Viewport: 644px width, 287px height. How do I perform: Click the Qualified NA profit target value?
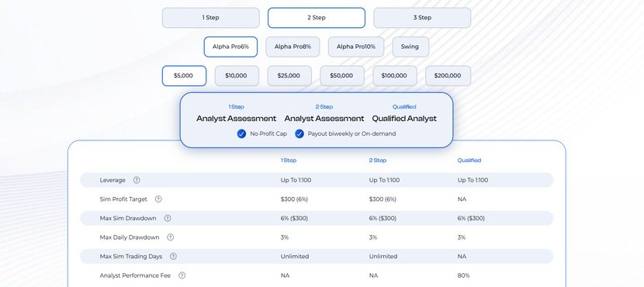point(462,199)
